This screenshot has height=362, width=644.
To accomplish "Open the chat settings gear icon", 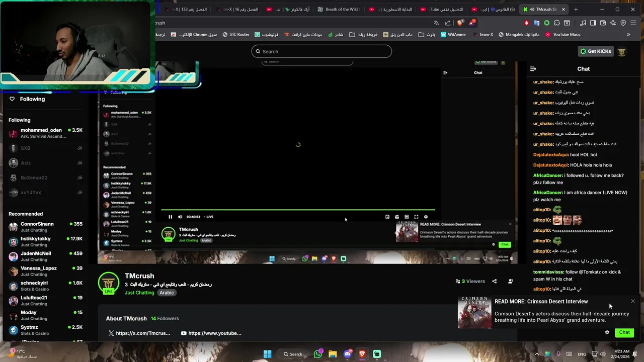I will [607, 332].
